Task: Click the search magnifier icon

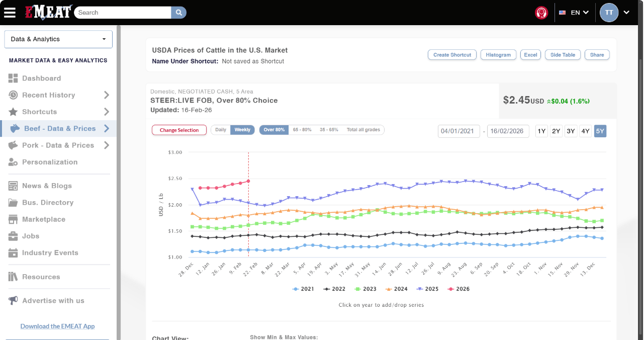Action: point(178,13)
